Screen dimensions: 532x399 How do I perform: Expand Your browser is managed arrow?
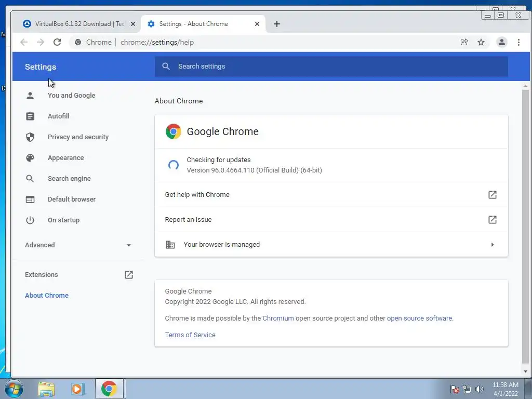point(493,245)
